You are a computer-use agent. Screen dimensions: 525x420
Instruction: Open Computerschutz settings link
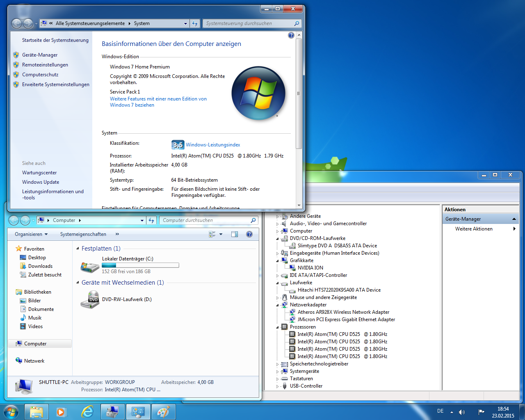pos(40,75)
